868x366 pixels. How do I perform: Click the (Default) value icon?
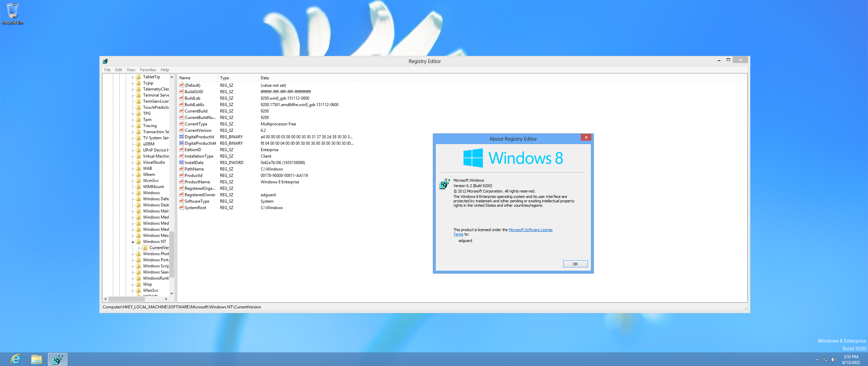[x=181, y=85]
